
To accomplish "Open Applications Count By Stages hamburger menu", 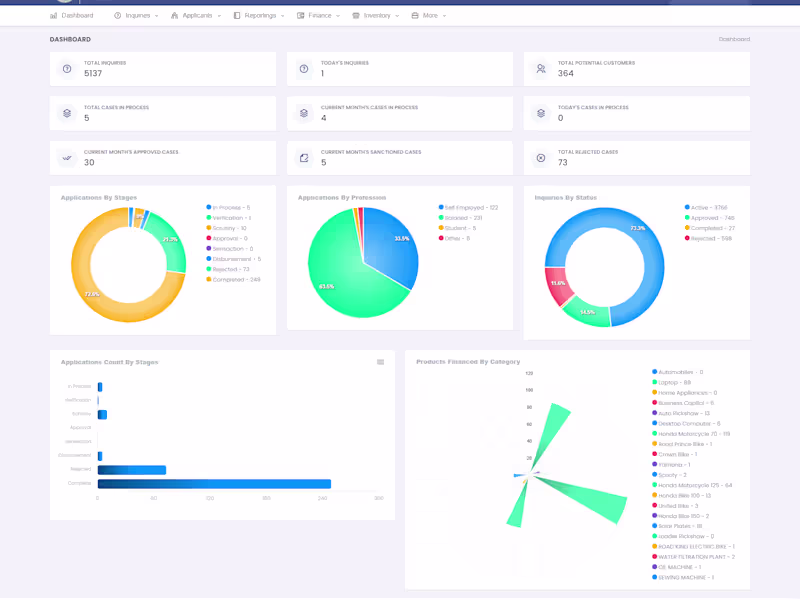I will [380, 362].
